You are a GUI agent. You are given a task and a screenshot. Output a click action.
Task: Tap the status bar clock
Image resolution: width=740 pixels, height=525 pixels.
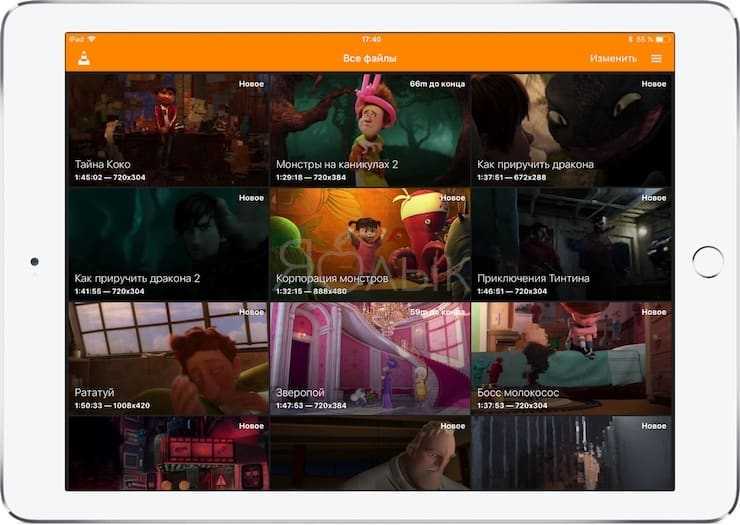(371, 39)
